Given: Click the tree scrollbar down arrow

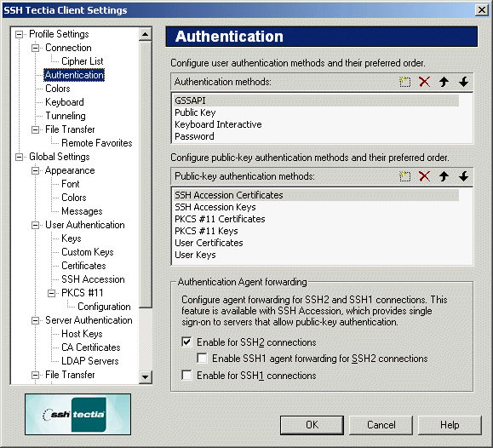Looking at the screenshot, I should coord(146,376).
